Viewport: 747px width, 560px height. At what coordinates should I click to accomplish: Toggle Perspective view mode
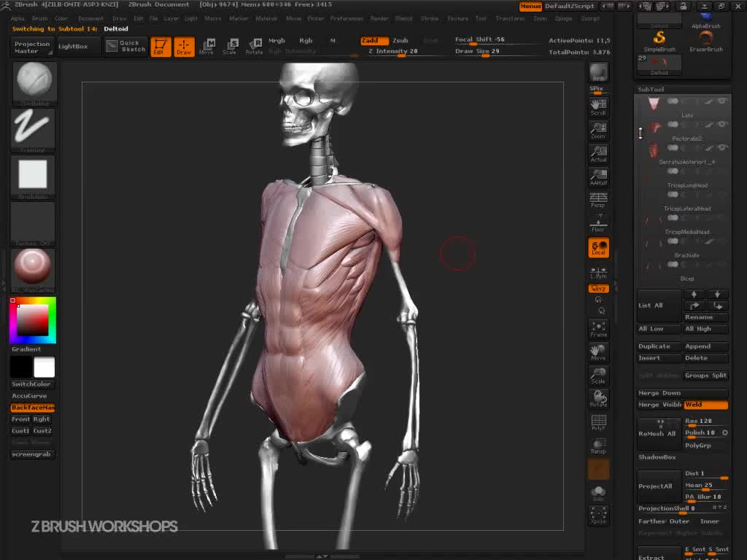pos(598,200)
